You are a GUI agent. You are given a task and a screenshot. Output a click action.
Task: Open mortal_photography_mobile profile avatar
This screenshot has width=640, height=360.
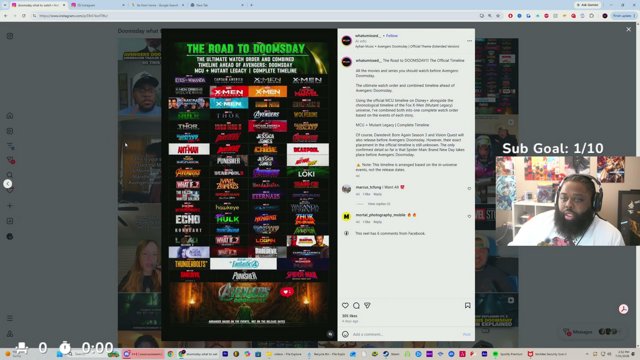click(347, 216)
